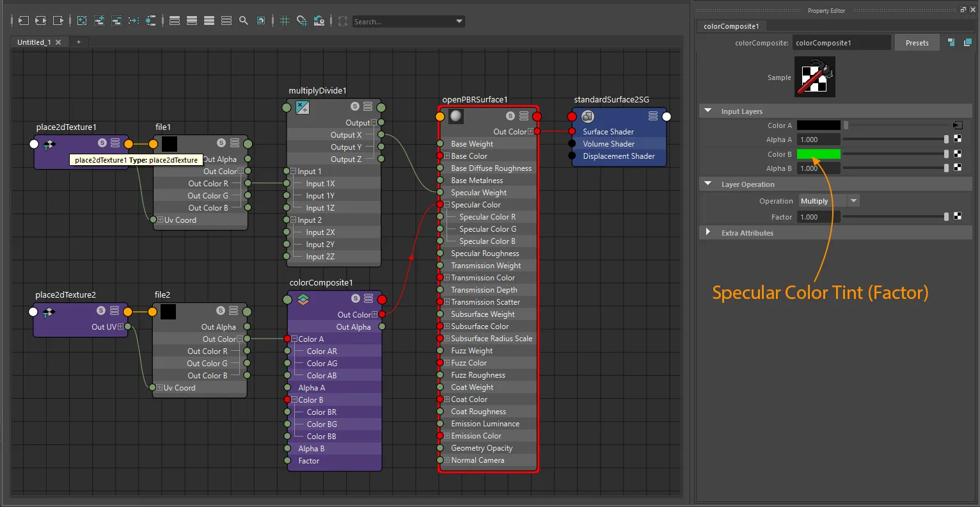980x507 pixels.
Task: Open the Operation Multiply dropdown
Action: [x=829, y=201]
